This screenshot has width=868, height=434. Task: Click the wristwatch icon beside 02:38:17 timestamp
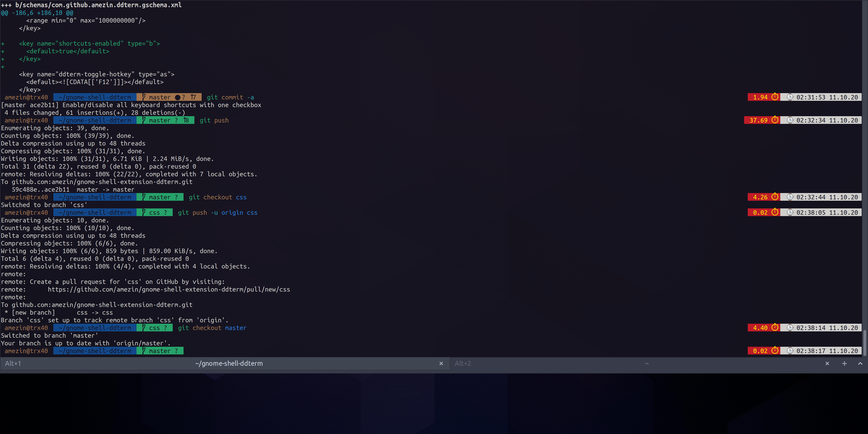790,350
